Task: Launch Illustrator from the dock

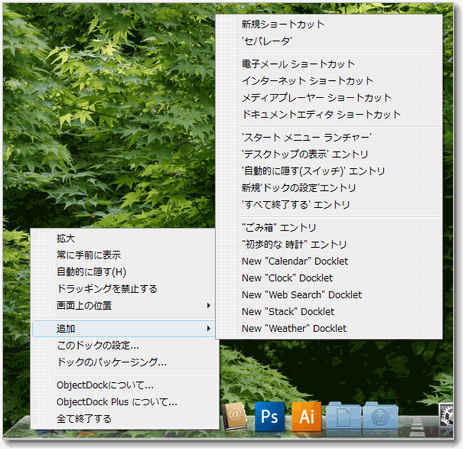Action: (x=306, y=416)
